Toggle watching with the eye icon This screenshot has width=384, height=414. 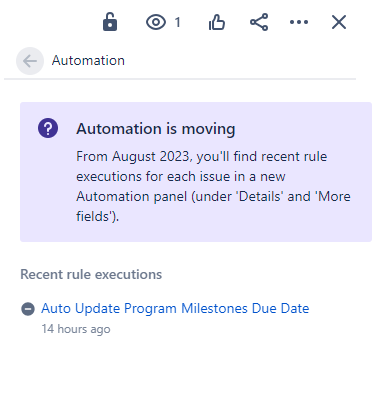pos(156,22)
